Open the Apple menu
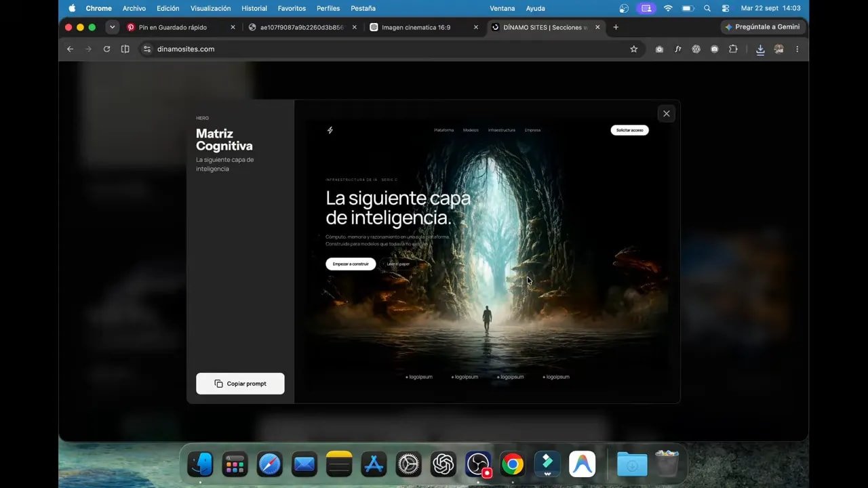This screenshot has height=488, width=868. (72, 8)
